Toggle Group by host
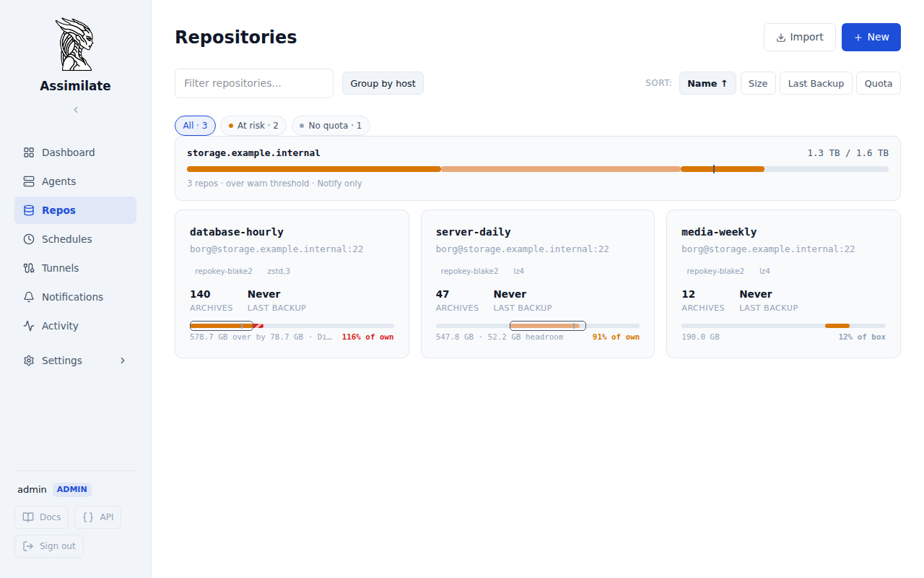The width and height of the screenshot is (924, 578). click(383, 83)
